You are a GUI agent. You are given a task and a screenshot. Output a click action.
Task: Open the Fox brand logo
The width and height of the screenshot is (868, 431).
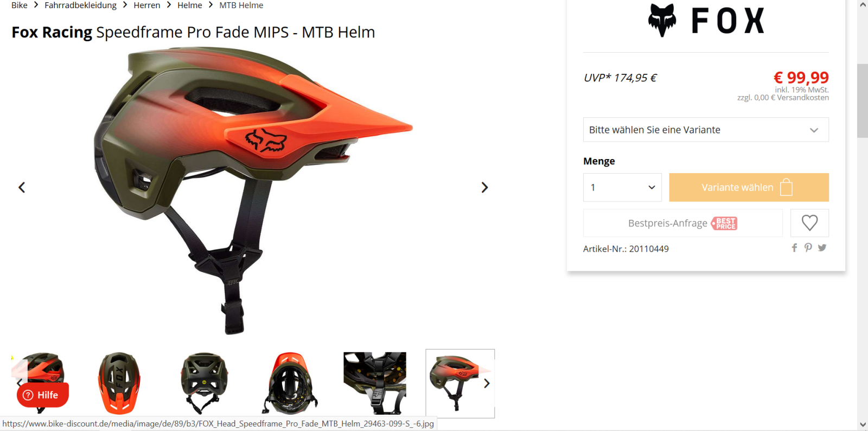point(706,21)
